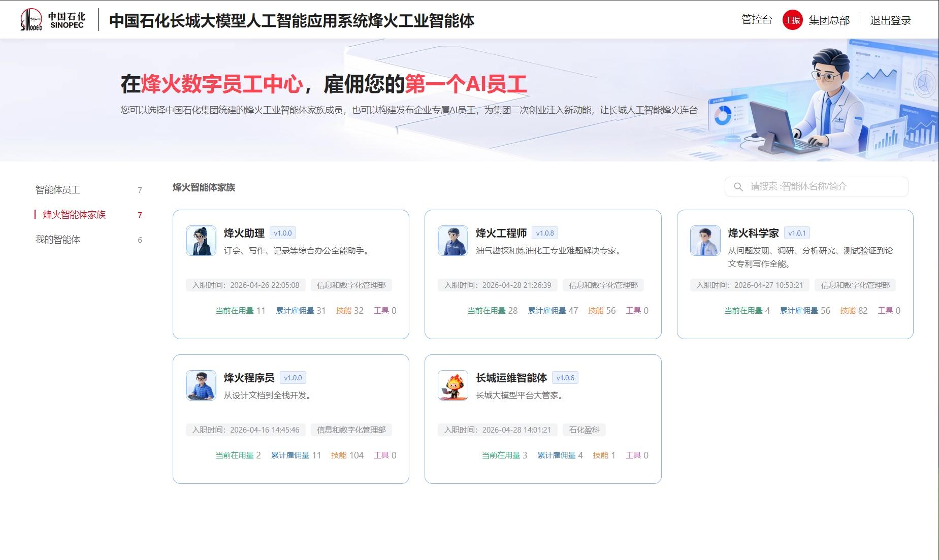This screenshot has height=560, width=939.
Task: Click 退出登录 to log out
Action: [890, 20]
